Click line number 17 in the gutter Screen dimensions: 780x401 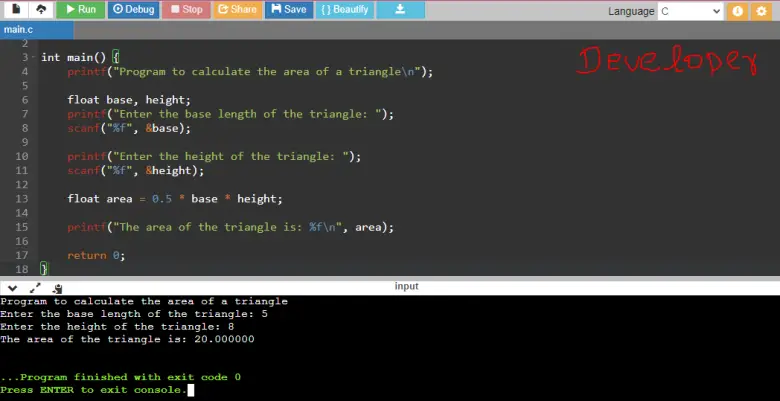pos(22,256)
